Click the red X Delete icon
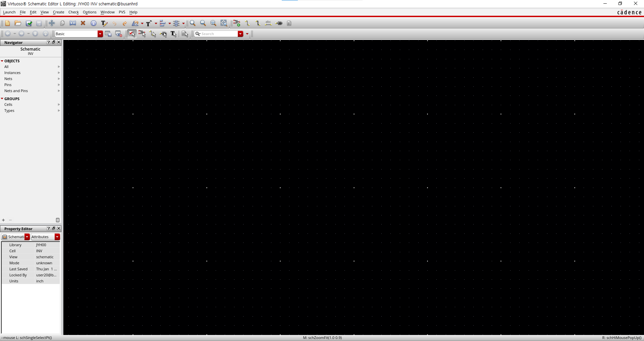The height and width of the screenshot is (341, 644). (83, 23)
